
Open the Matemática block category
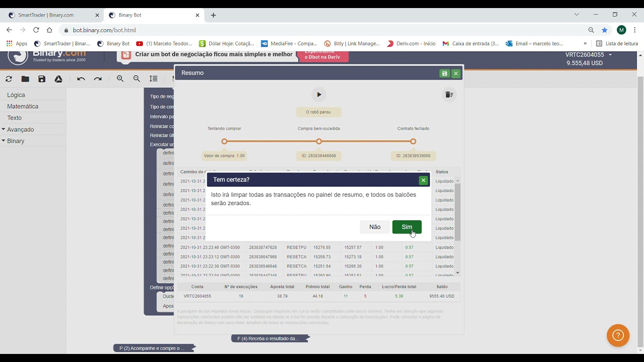point(23,107)
